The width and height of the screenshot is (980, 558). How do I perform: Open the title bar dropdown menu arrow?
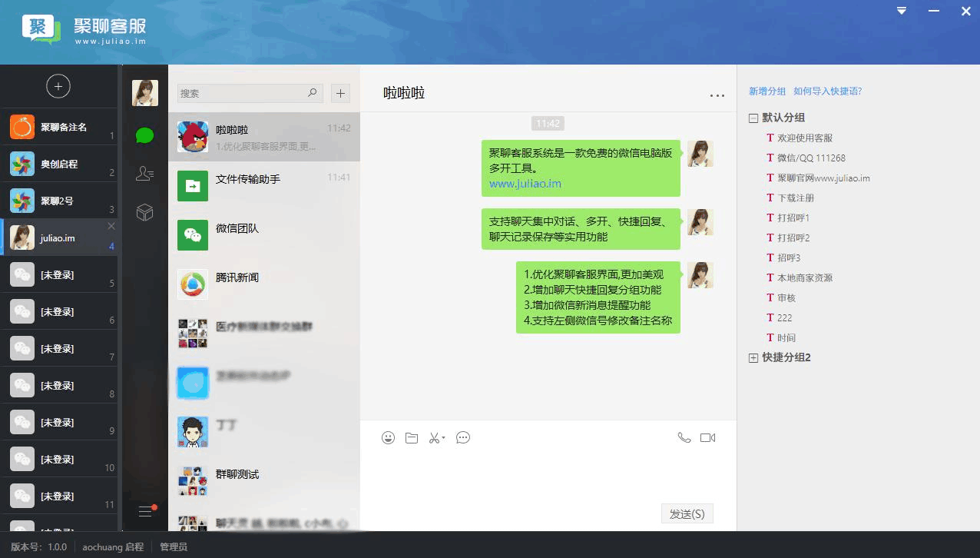point(902,11)
